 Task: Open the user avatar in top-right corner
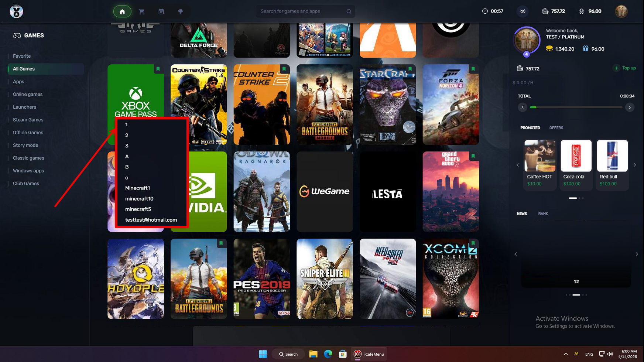[x=621, y=11]
